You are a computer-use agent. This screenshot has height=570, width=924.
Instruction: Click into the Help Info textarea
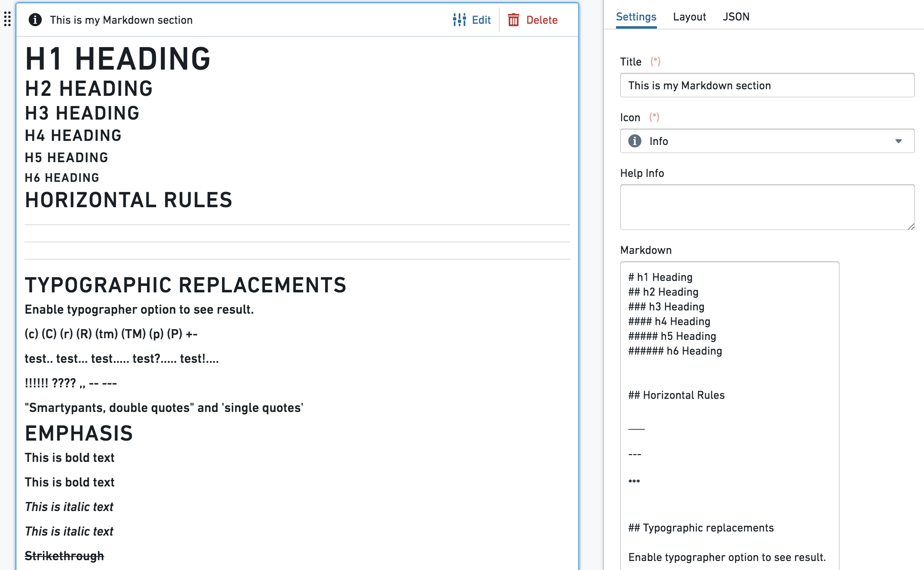pos(767,207)
